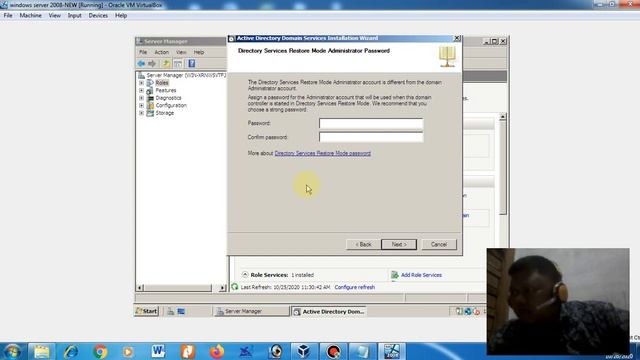Click the guest Start button

point(147,311)
